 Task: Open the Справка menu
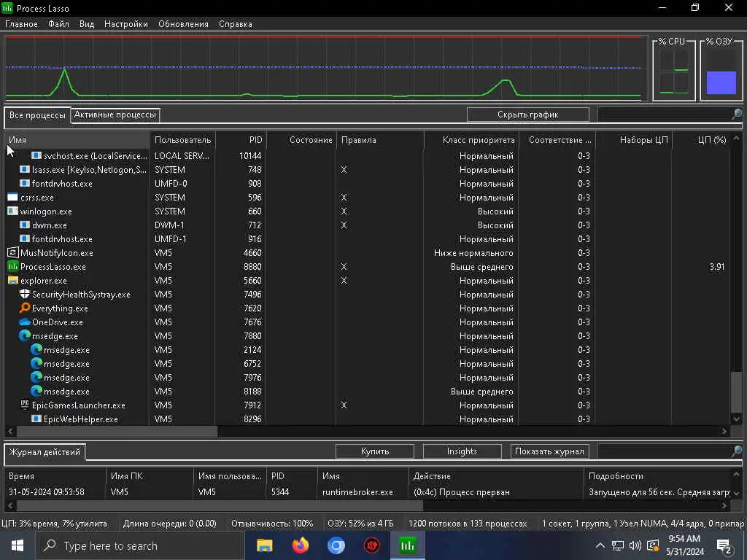click(x=236, y=24)
